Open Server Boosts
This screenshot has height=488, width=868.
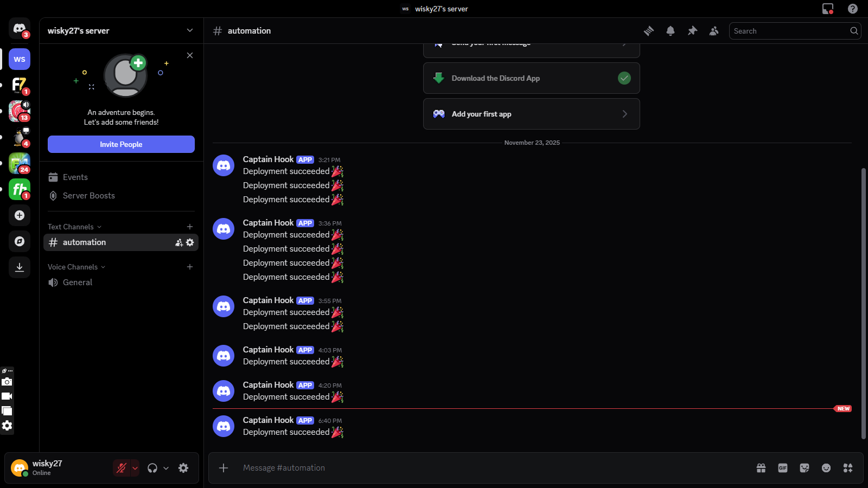(x=88, y=196)
